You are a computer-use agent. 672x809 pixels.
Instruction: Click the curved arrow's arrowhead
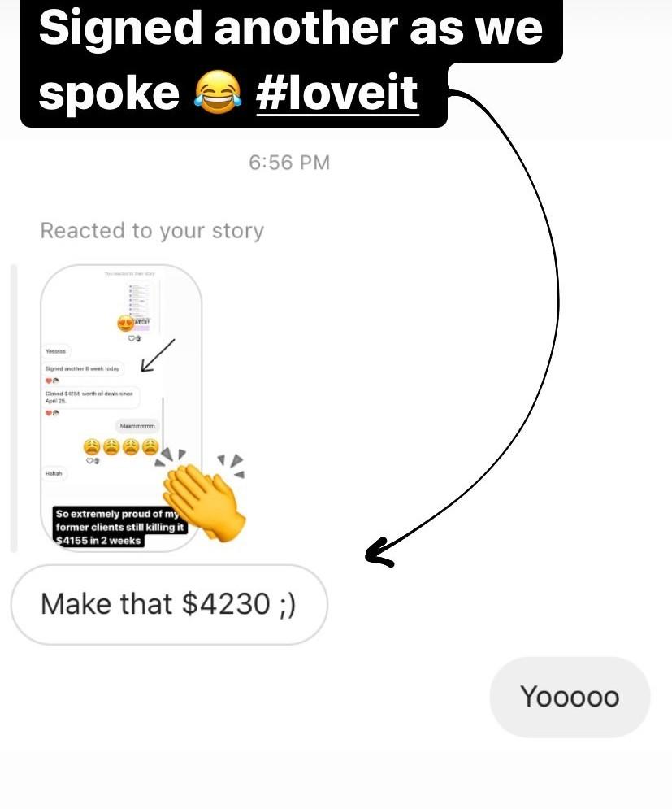click(x=379, y=553)
